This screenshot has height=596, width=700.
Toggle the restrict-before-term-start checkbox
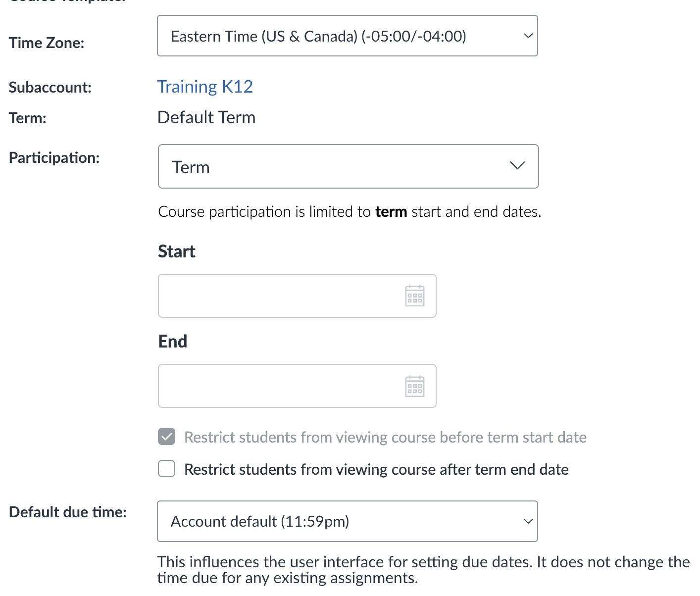click(x=167, y=437)
